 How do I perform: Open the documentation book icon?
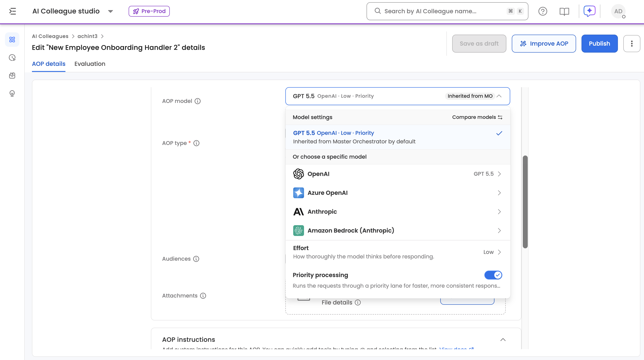pyautogui.click(x=564, y=11)
